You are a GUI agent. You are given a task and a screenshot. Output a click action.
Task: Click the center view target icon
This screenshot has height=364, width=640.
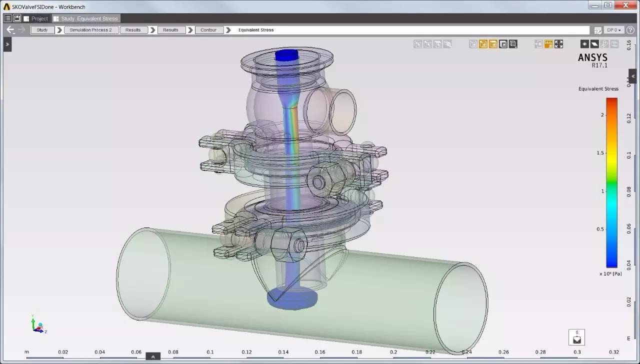538,44
